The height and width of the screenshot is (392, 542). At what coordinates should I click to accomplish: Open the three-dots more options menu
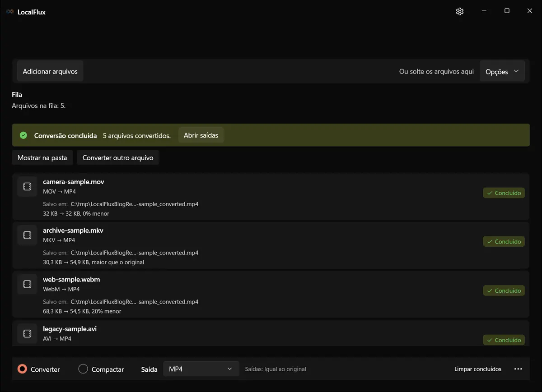(518, 369)
